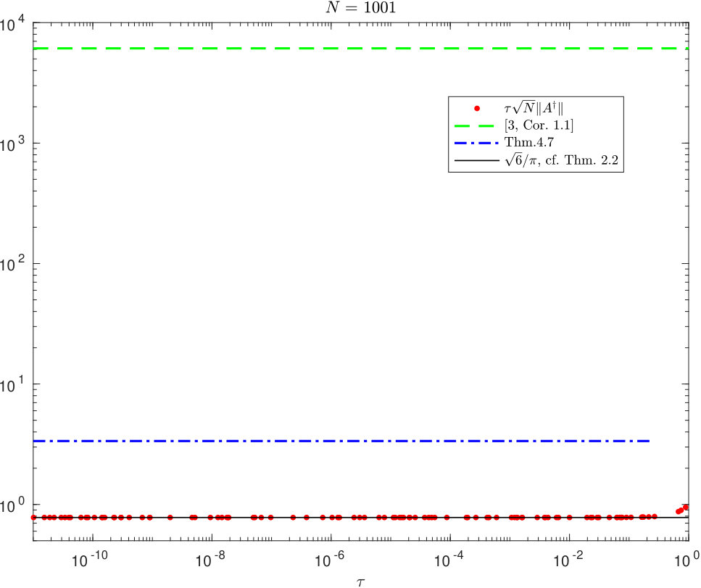
Task: Click the red dot marker in legend
Action: click(477, 108)
